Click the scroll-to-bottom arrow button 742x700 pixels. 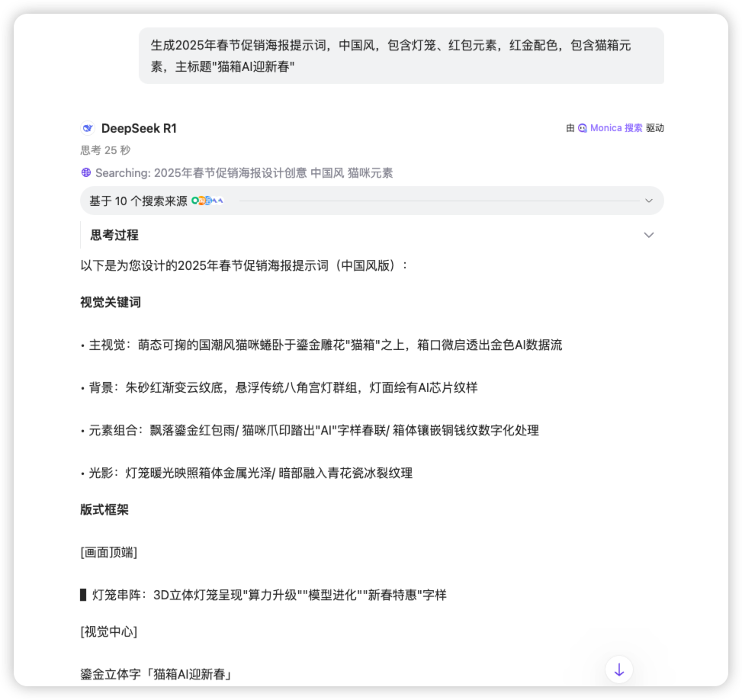click(x=619, y=669)
